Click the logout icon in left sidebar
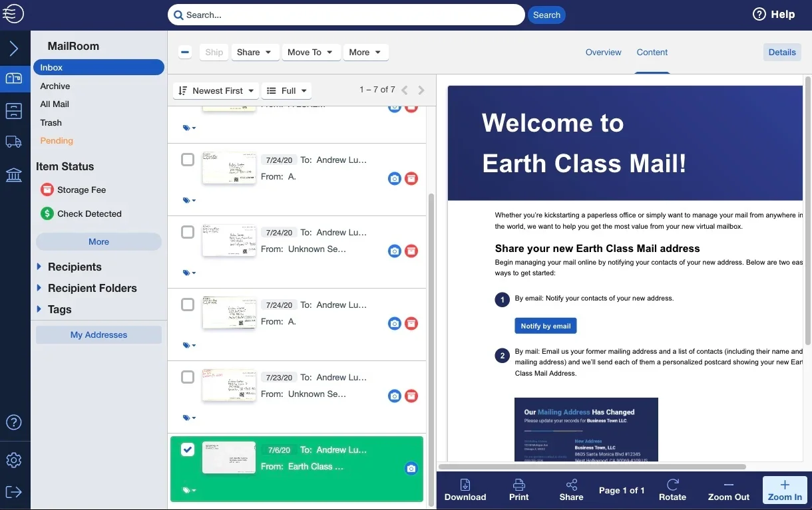Viewport: 812px width, 510px height. (14, 492)
